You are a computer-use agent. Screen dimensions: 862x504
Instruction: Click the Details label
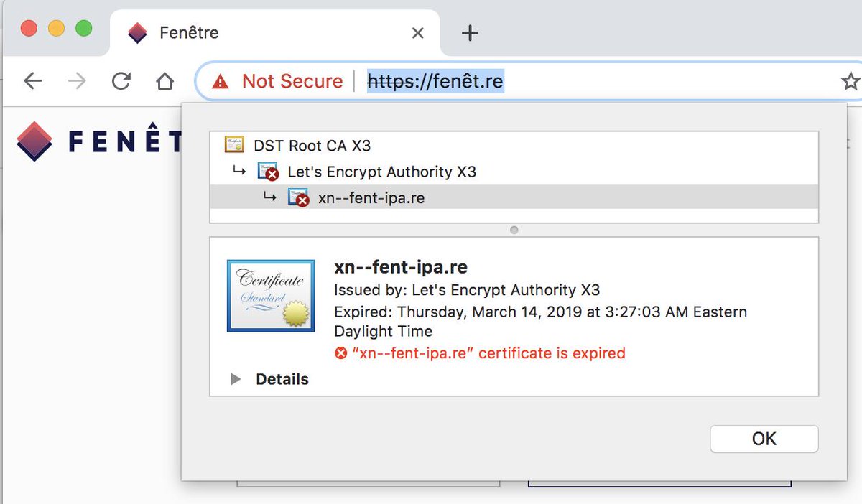coord(282,379)
